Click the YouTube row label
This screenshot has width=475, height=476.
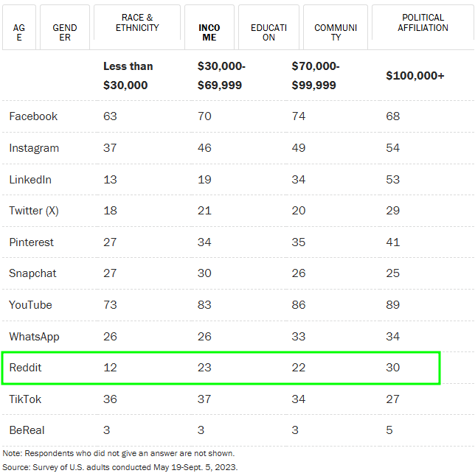(30, 305)
